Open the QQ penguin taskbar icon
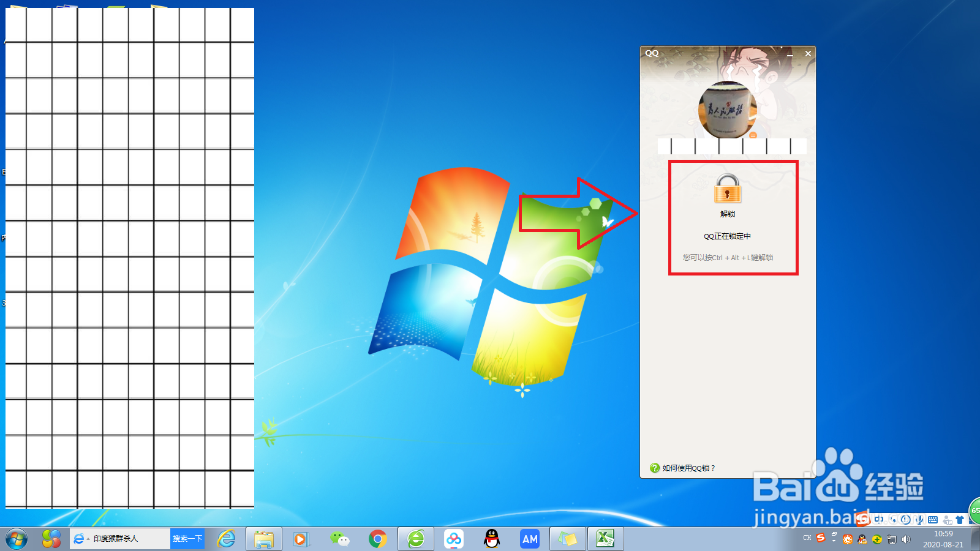Screen dimensions: 980x551 pyautogui.click(x=492, y=539)
